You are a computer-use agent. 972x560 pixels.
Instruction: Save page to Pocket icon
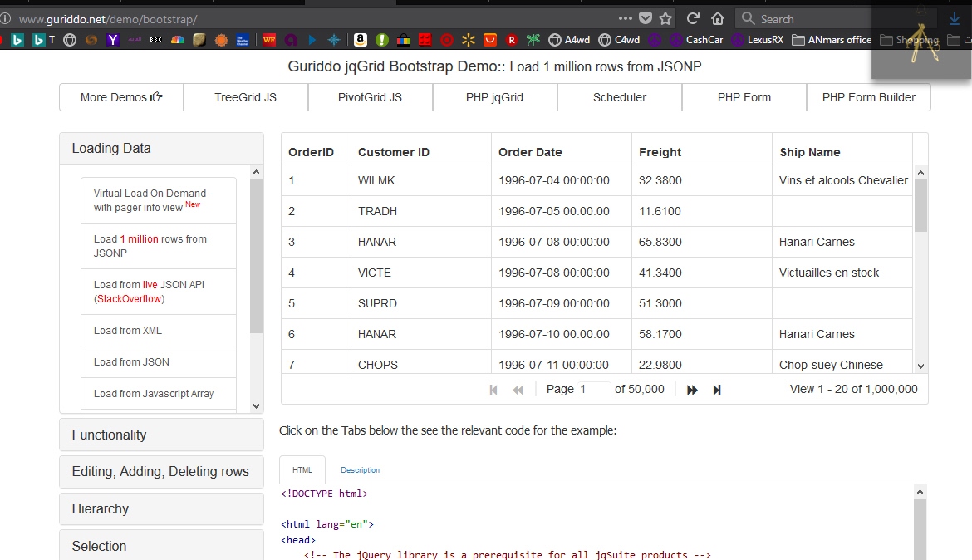click(646, 18)
